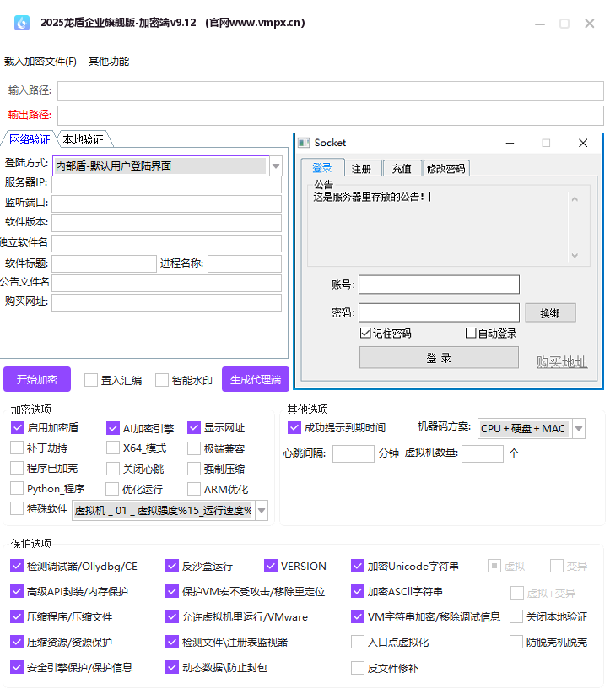Click the 登 录 button

pyautogui.click(x=439, y=357)
